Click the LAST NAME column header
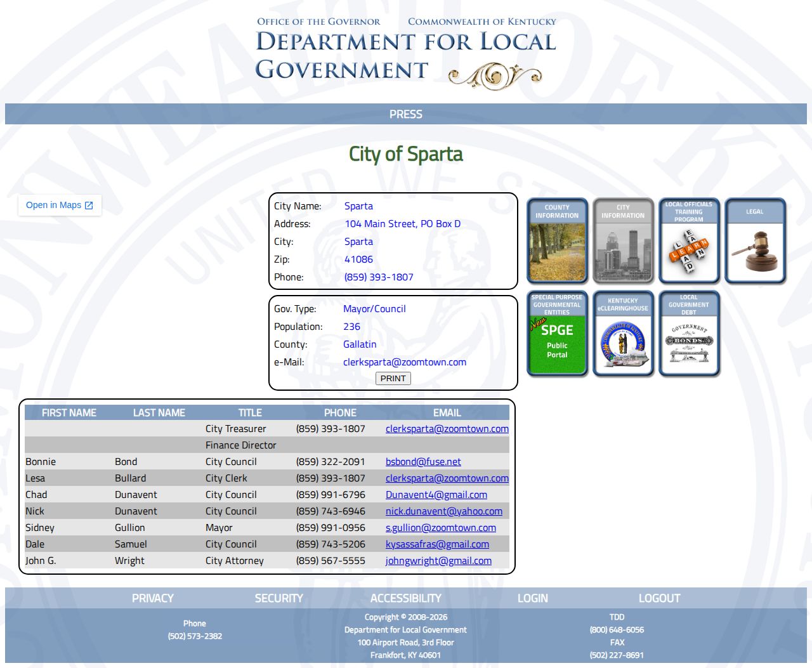The height and width of the screenshot is (668, 812). click(159, 412)
